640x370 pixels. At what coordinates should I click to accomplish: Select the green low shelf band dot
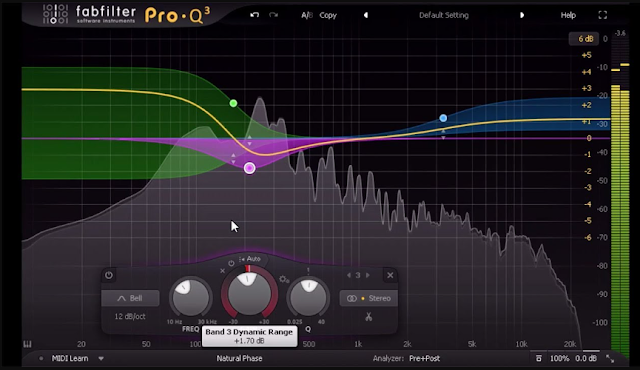pyautogui.click(x=233, y=103)
